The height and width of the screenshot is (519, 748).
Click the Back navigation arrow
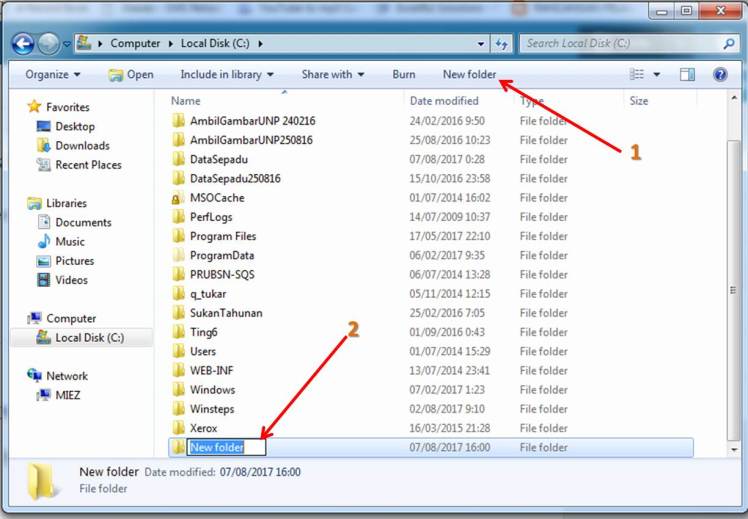click(x=22, y=44)
